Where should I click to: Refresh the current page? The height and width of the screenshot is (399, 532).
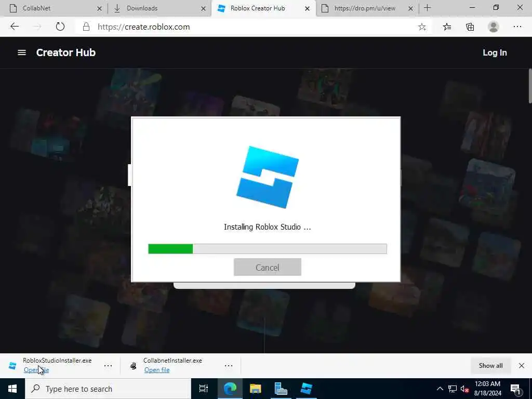point(60,26)
